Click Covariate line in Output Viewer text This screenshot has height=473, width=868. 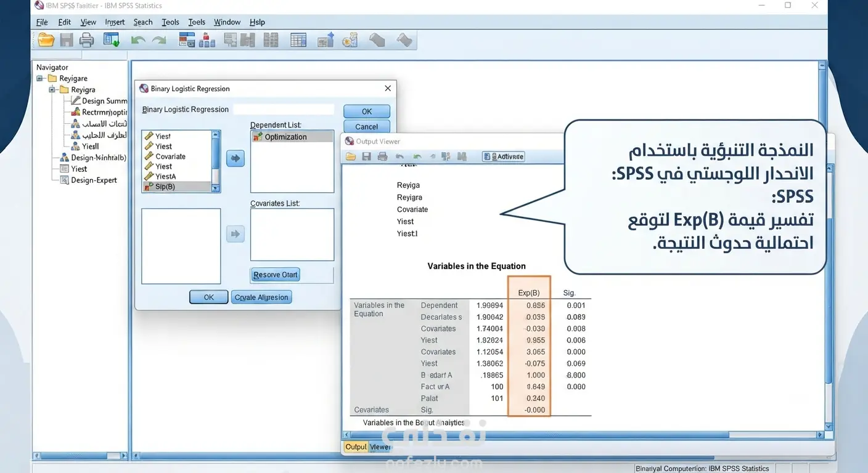(x=412, y=209)
